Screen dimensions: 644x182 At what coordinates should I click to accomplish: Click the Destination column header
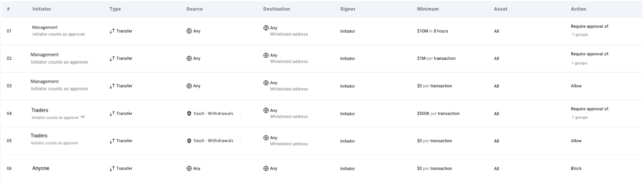pos(276,9)
